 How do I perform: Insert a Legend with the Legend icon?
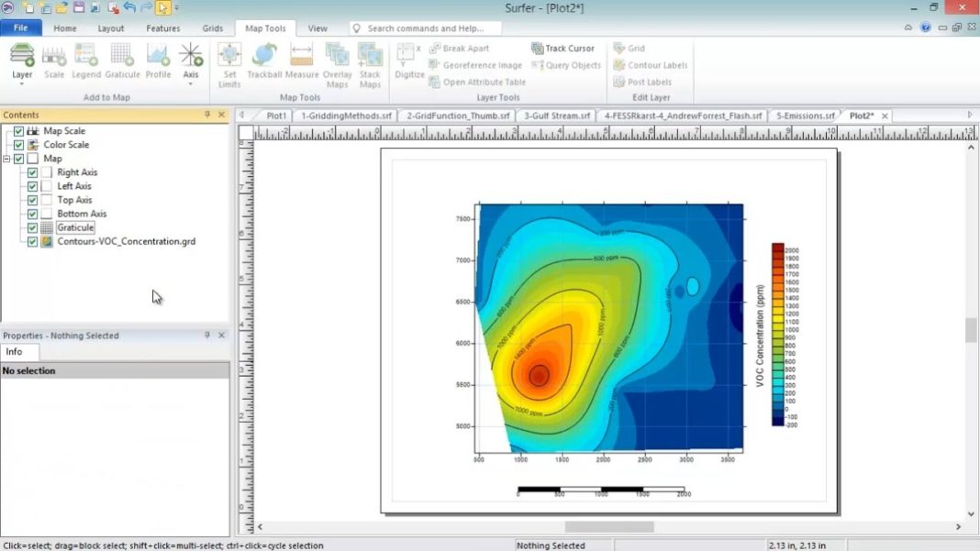[85, 58]
